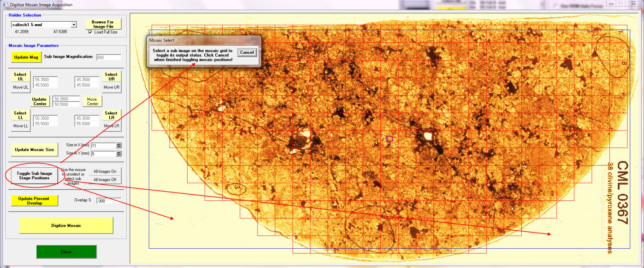Click the Move UR button
The image size is (644, 268).
point(111,87)
